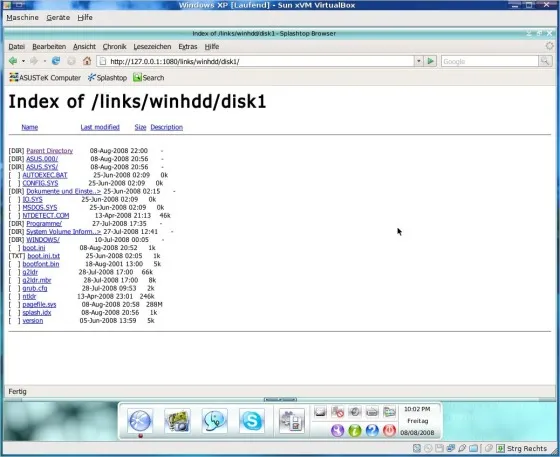Go back with the green back arrow
Image resolution: width=560 pixels, height=457 pixels.
[x=13, y=61]
